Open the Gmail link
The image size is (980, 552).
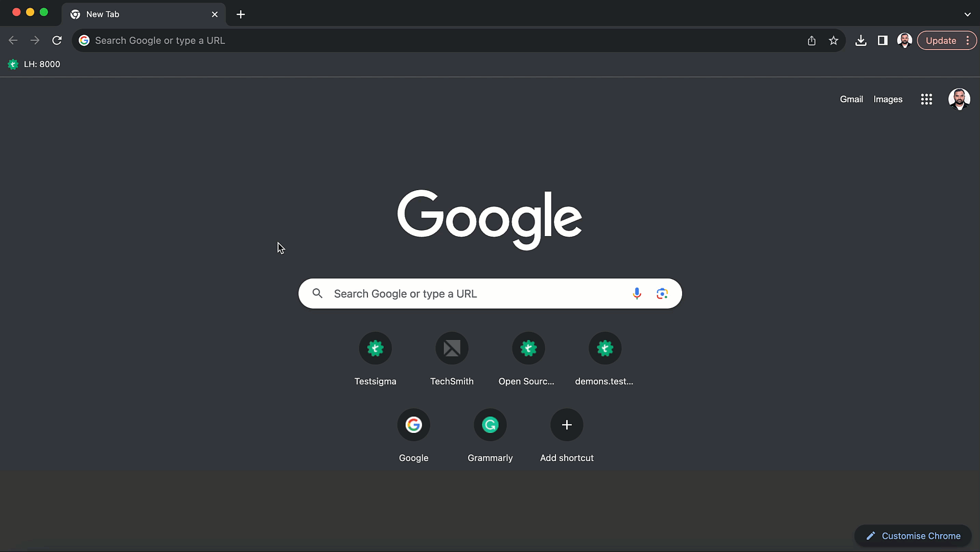pos(851,99)
